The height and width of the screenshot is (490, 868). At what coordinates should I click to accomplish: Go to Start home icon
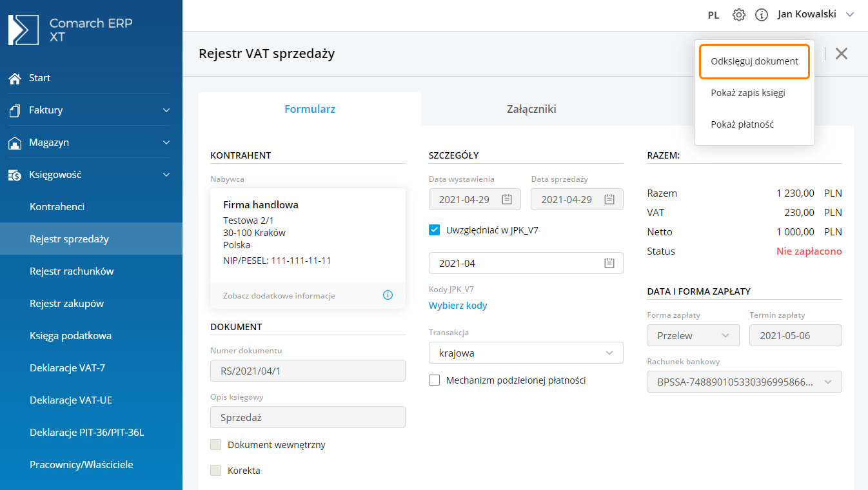pos(15,78)
